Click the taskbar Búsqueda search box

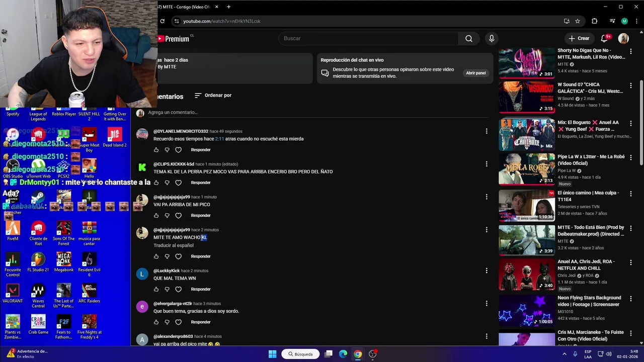[300, 354]
